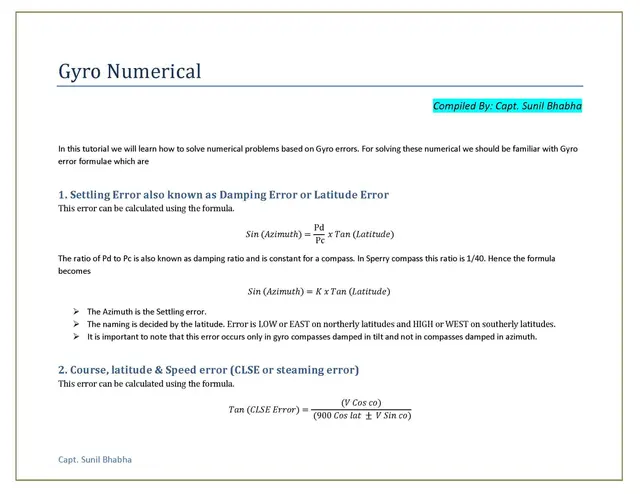
Task: Click 'This error can be calculated' under CLSE heading
Action: tap(146, 384)
